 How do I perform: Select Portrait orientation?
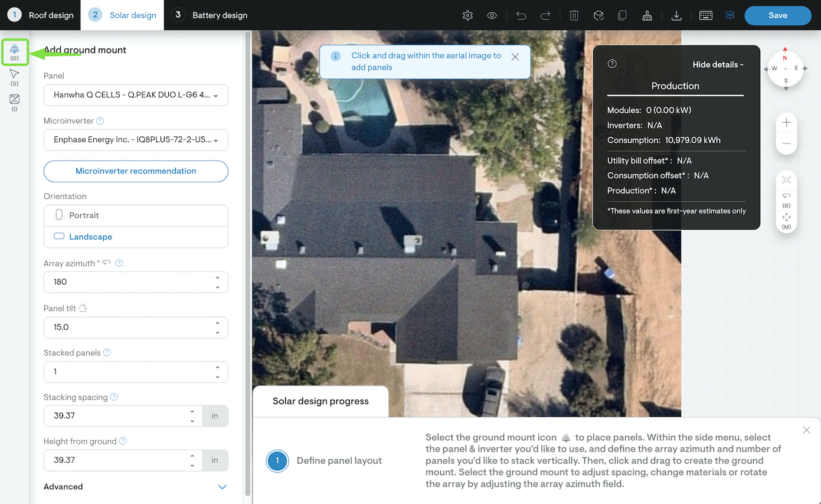click(x=136, y=215)
